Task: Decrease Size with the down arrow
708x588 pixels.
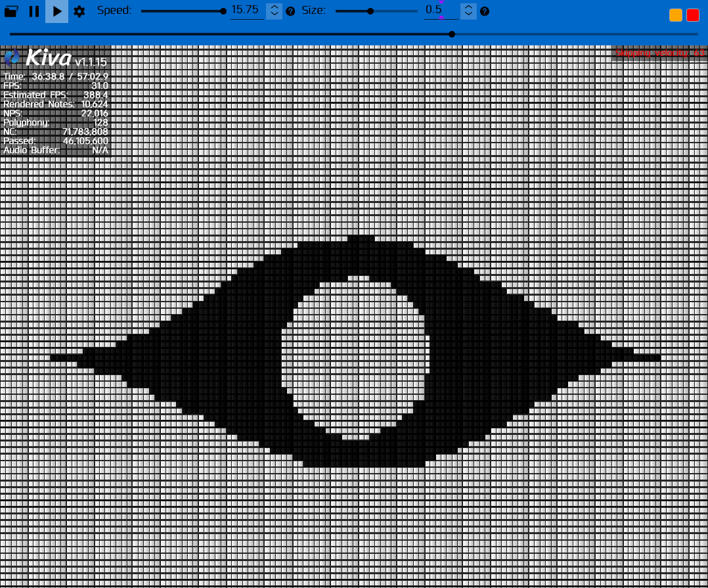Action: (x=468, y=15)
